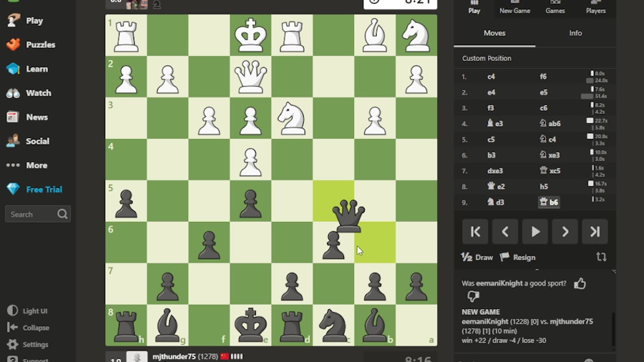Select move 5. c5 in the move list
644x362 pixels.
(x=491, y=139)
